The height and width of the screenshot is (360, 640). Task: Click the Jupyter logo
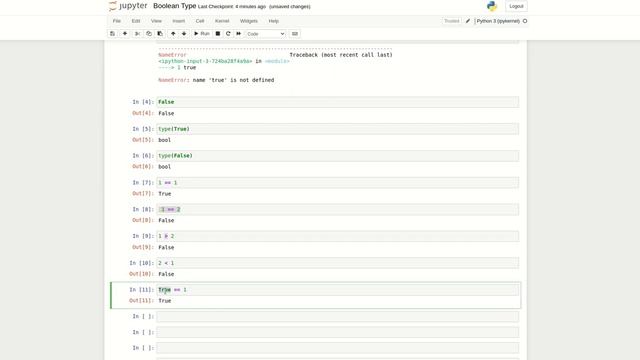point(128,6)
